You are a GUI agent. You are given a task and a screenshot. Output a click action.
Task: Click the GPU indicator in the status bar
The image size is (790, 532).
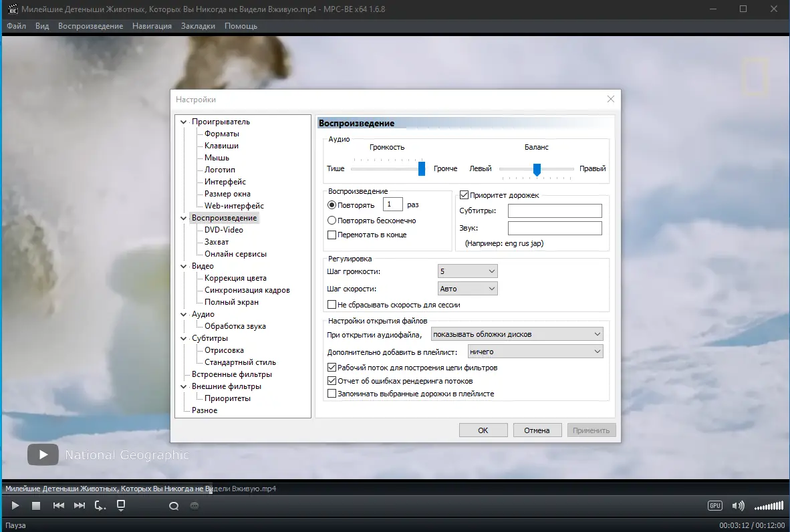(716, 506)
